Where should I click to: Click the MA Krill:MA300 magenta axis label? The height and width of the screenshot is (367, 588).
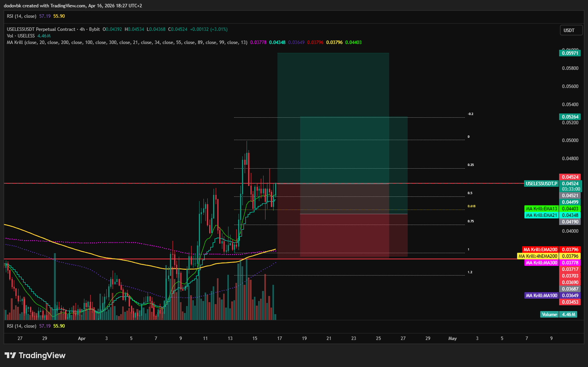[x=541, y=263]
